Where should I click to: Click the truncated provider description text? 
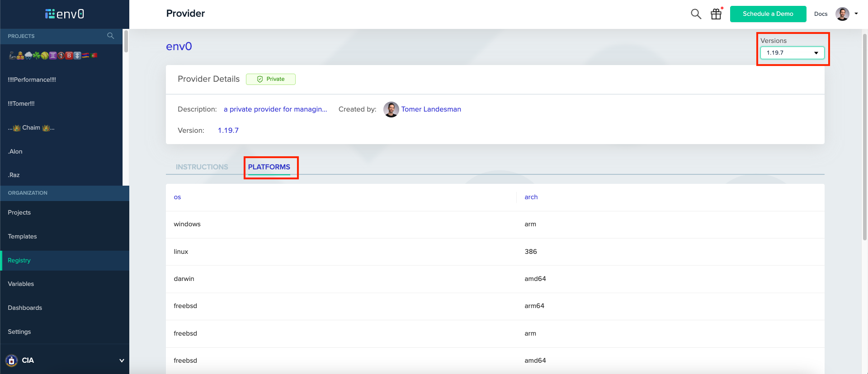click(x=275, y=109)
